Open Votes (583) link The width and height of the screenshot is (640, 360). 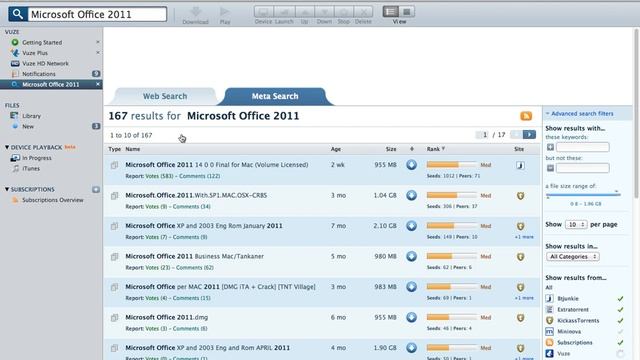click(x=159, y=176)
